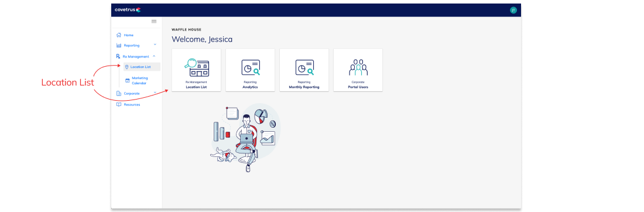Click the Covetrus logo
This screenshot has height=212, width=644.
tap(128, 10)
